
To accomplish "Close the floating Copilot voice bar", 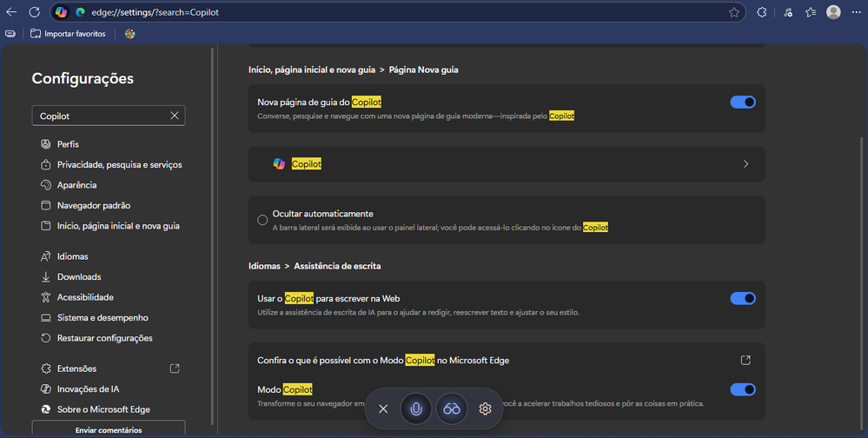I will [x=383, y=408].
